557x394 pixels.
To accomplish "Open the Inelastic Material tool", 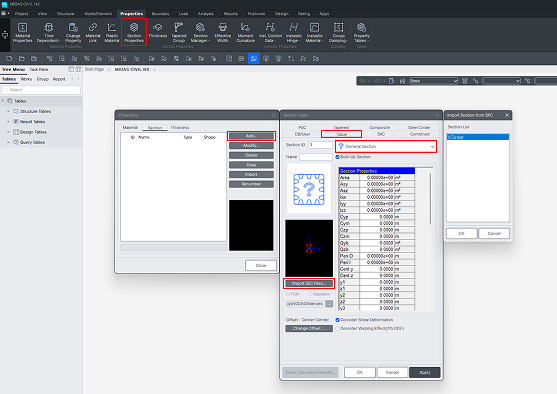I will pyautogui.click(x=314, y=32).
